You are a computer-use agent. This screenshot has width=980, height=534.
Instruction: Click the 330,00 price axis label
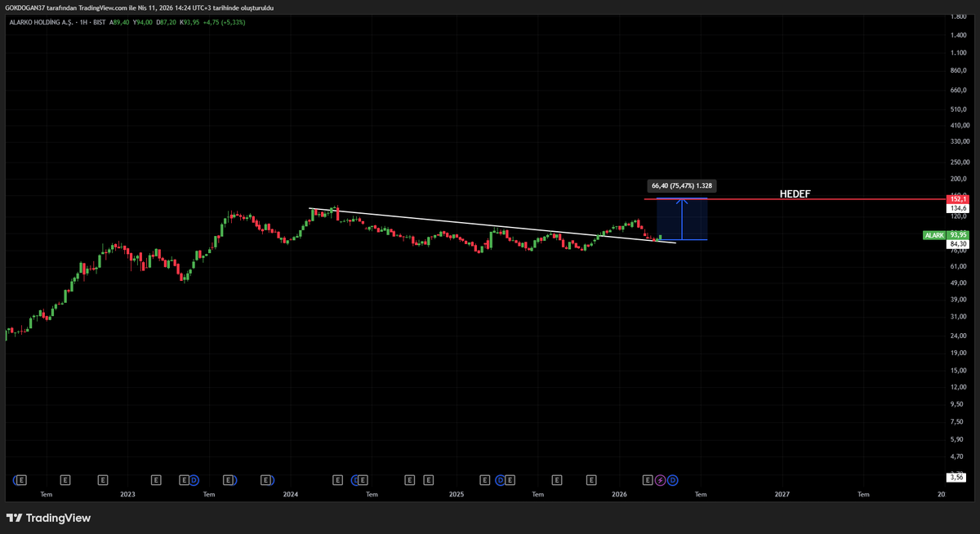[x=959, y=142]
